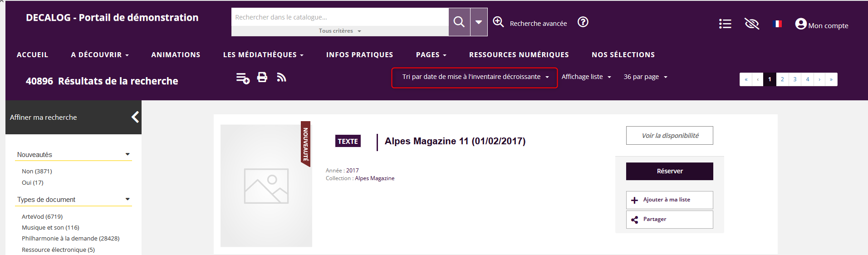Open the help question mark icon
868x255 pixels.
tap(583, 22)
